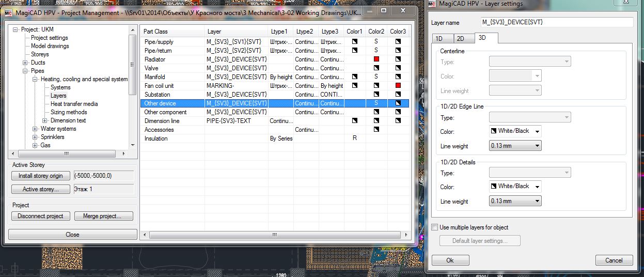This screenshot has width=644, height=277.
Task: Edit the Layer name input field
Action: click(557, 22)
